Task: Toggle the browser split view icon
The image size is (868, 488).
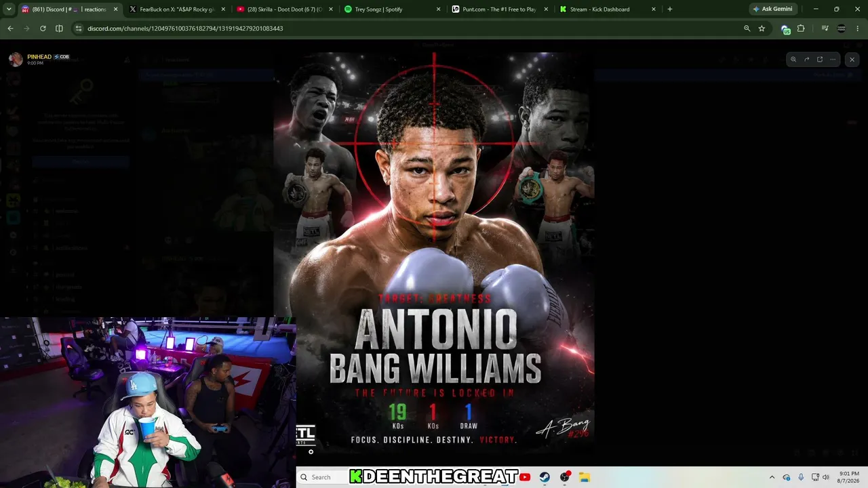Action: tap(59, 28)
